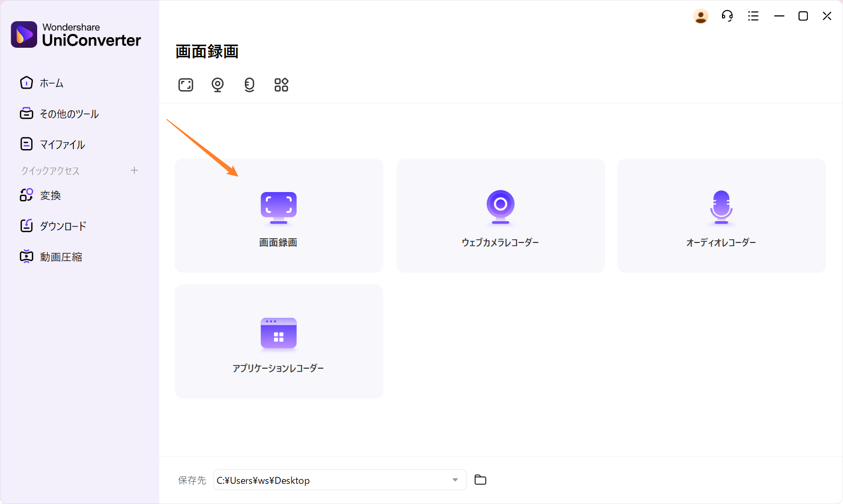Click the file icon beside マイファイル
The image size is (843, 504).
point(27,144)
